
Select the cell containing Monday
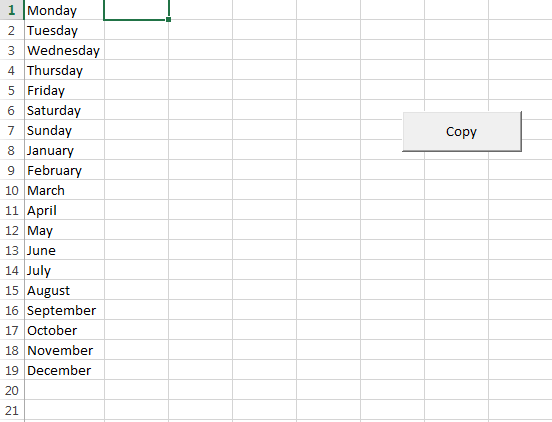tap(64, 10)
